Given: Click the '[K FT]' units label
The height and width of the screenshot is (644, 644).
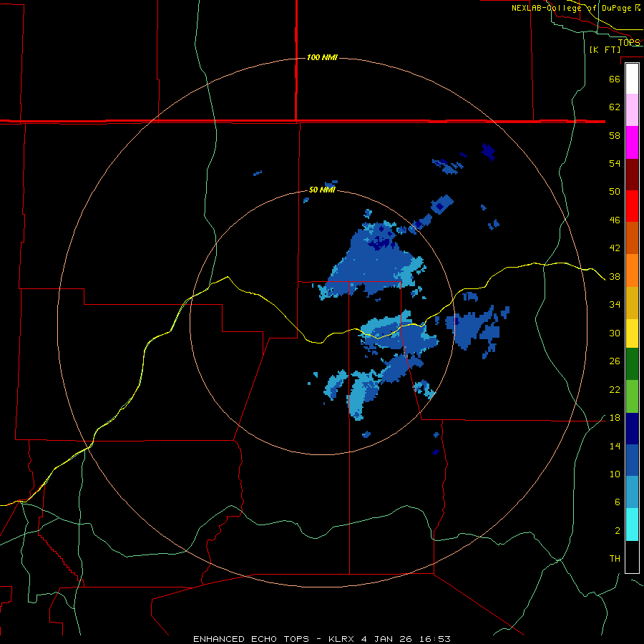Looking at the screenshot, I should tap(605, 49).
